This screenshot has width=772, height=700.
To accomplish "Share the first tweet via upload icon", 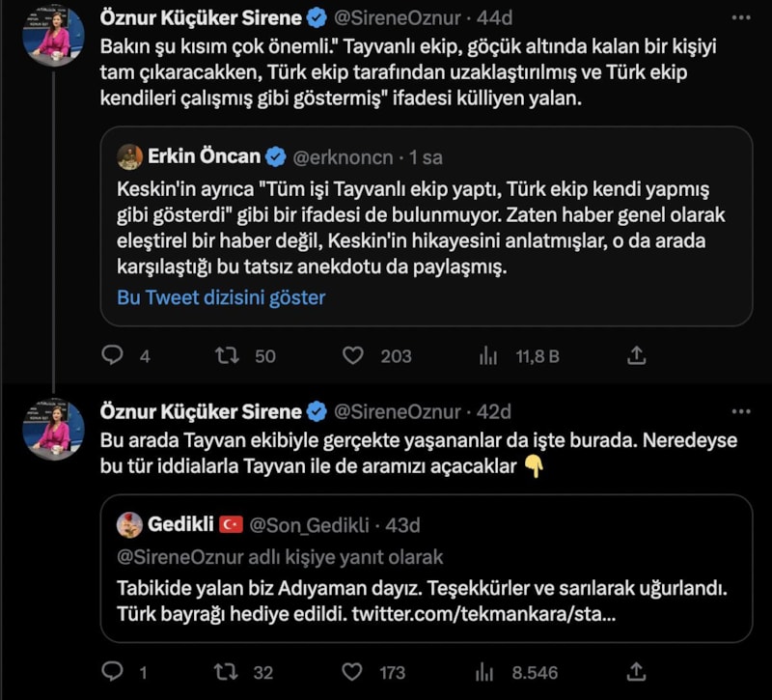I will click(x=637, y=356).
